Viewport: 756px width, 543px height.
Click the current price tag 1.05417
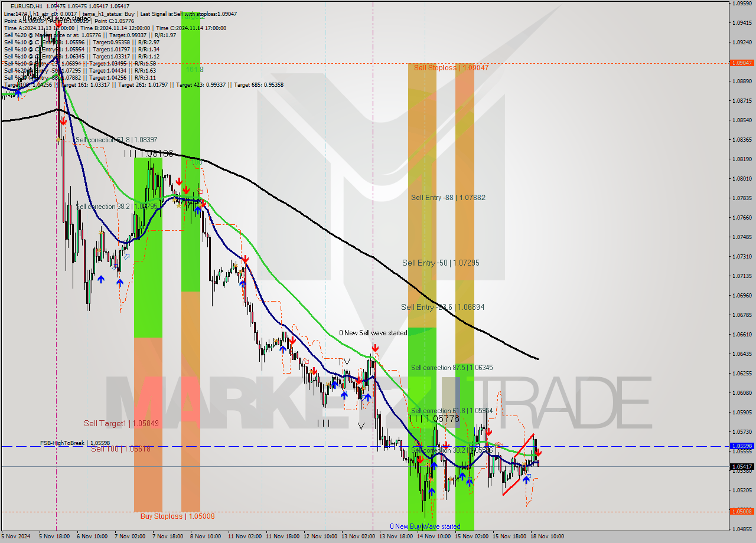(742, 467)
